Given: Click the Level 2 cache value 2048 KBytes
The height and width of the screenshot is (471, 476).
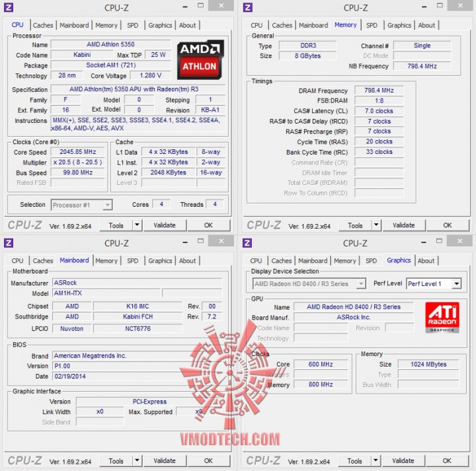Looking at the screenshot, I should pos(168,172).
